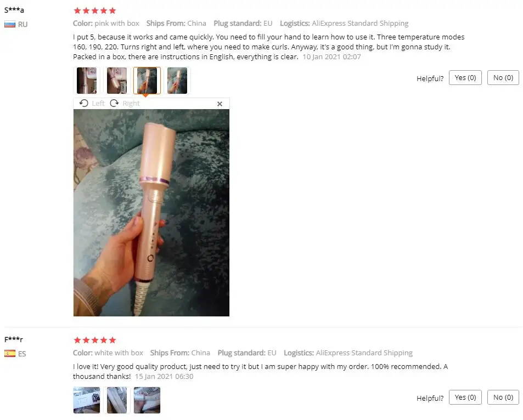Mark S***a's review helpful with Yes (0)
523x420 pixels.
point(465,78)
